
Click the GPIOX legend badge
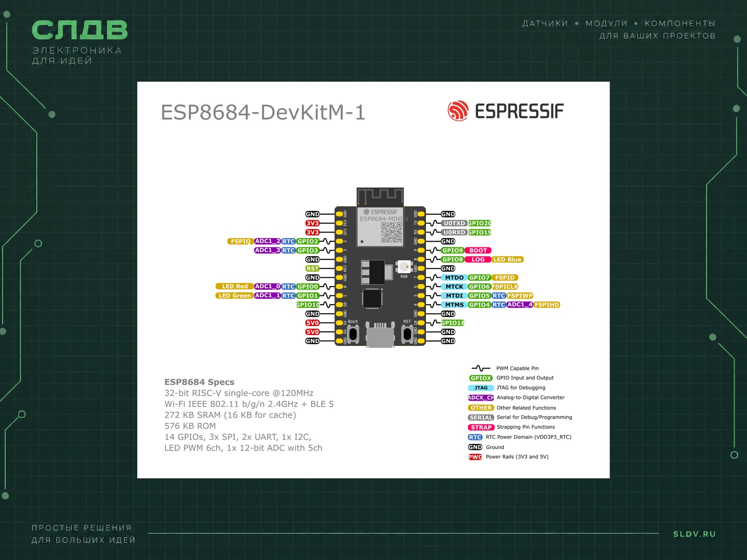click(481, 378)
